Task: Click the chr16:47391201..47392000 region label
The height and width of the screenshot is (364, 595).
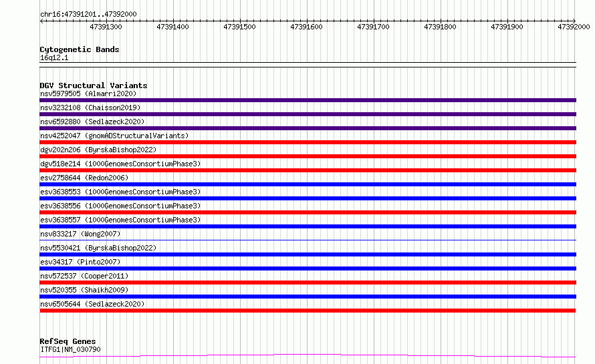Action: (88, 14)
